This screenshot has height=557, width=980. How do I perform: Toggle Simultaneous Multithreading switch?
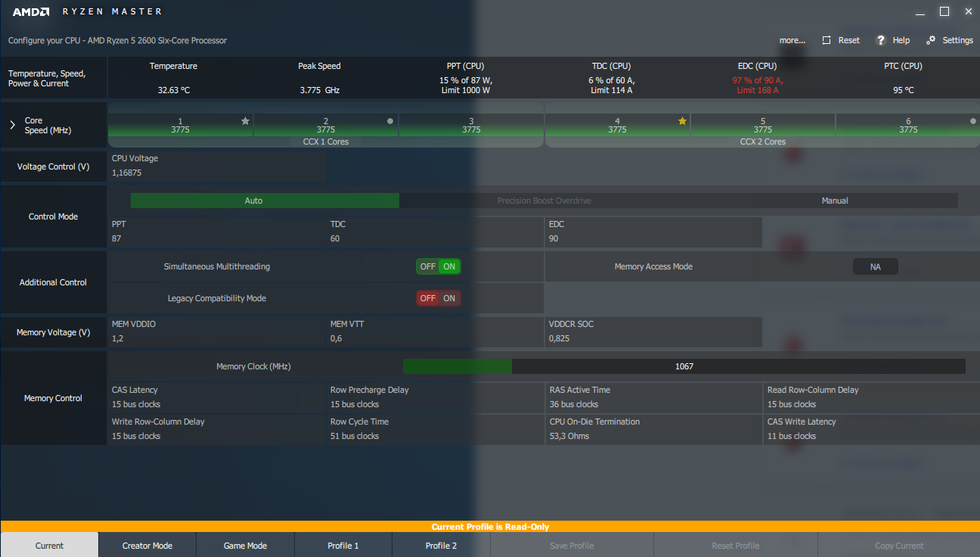pos(439,266)
